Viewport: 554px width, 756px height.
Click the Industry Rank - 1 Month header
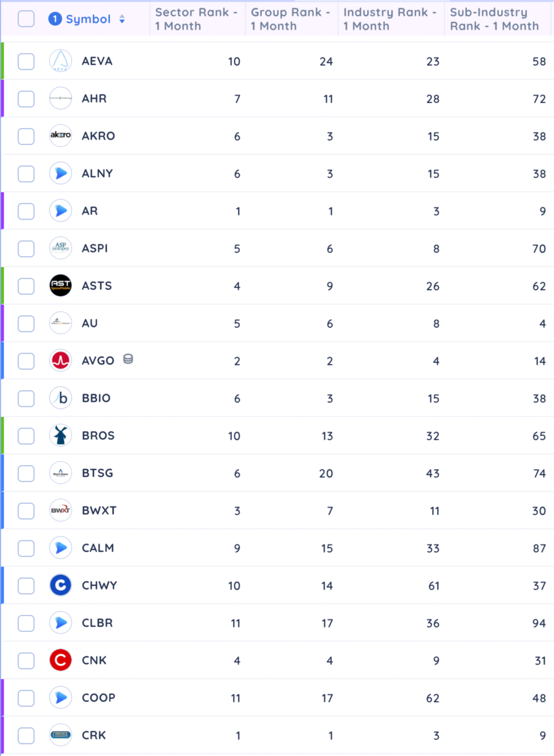[390, 19]
